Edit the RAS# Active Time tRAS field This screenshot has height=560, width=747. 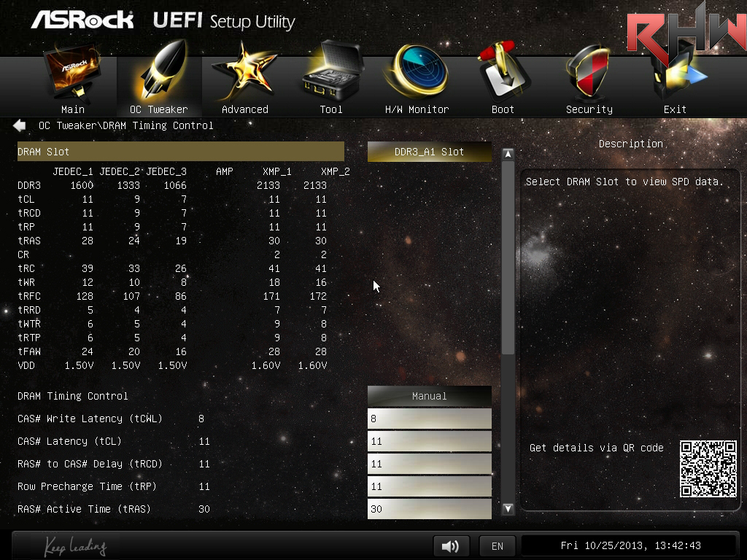429,509
